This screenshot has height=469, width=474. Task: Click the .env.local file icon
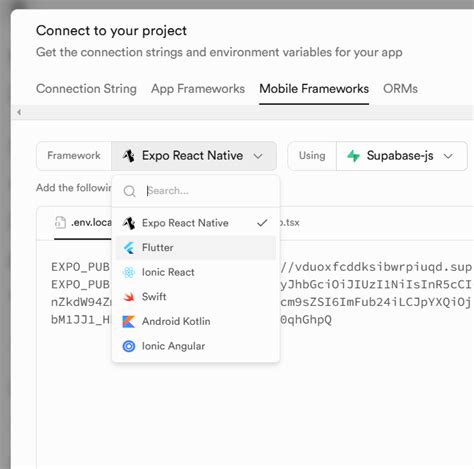click(x=60, y=222)
